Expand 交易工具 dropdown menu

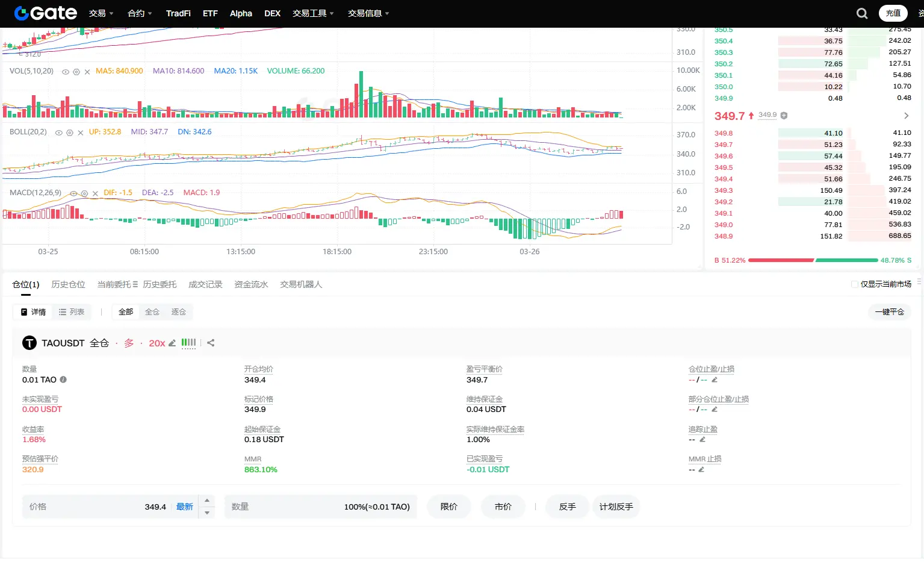[313, 13]
